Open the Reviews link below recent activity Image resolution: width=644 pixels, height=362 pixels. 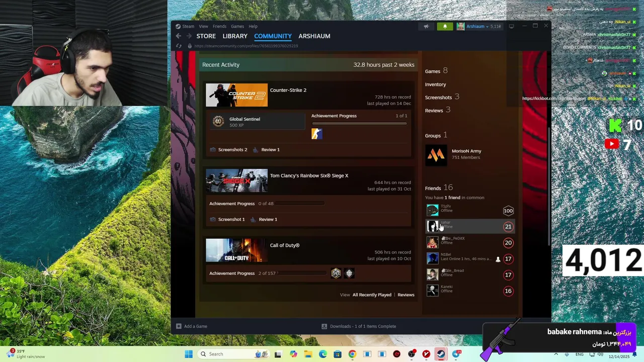click(406, 295)
